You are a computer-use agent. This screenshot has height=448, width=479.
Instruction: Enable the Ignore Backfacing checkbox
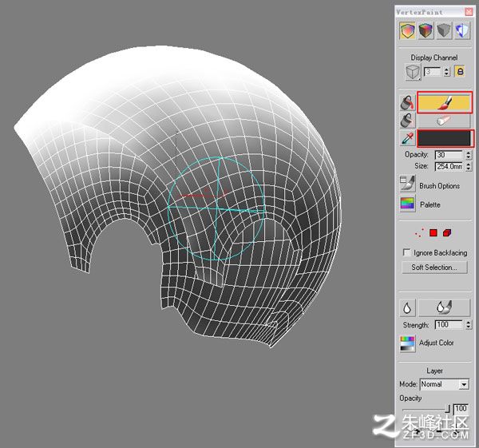pyautogui.click(x=406, y=252)
